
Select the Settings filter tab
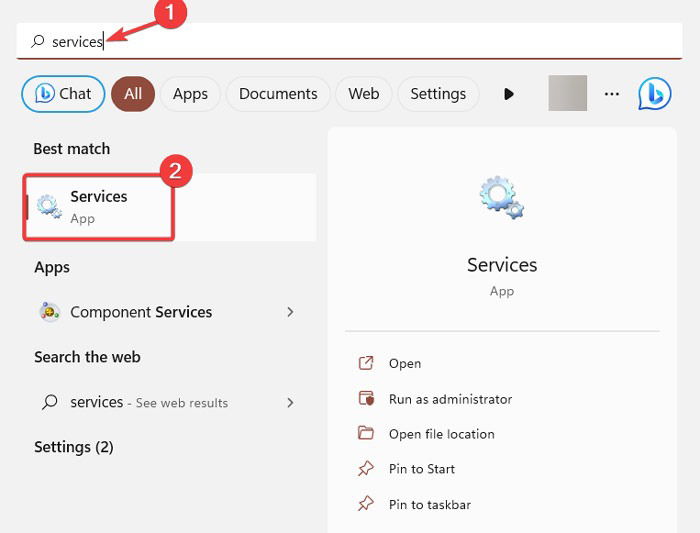click(x=438, y=94)
